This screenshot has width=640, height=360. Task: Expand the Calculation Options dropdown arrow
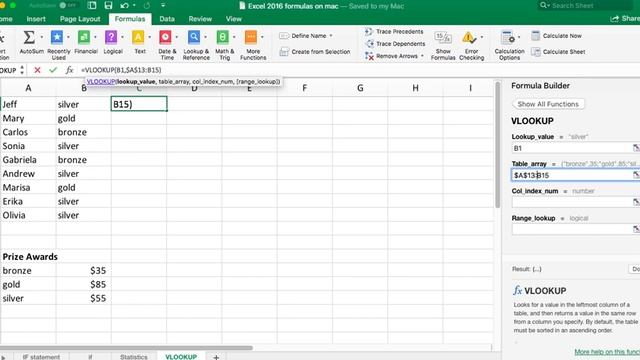coord(519,37)
